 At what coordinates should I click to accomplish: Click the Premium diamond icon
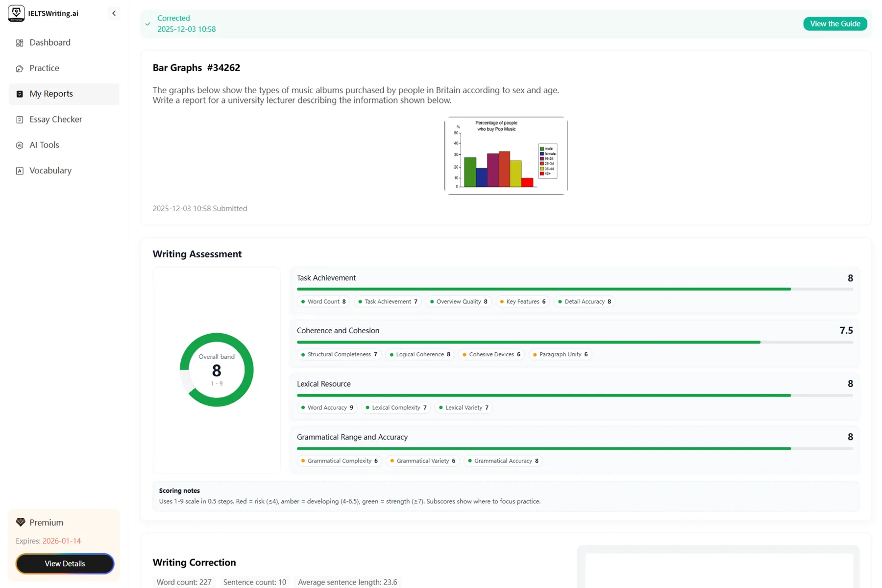(21, 522)
